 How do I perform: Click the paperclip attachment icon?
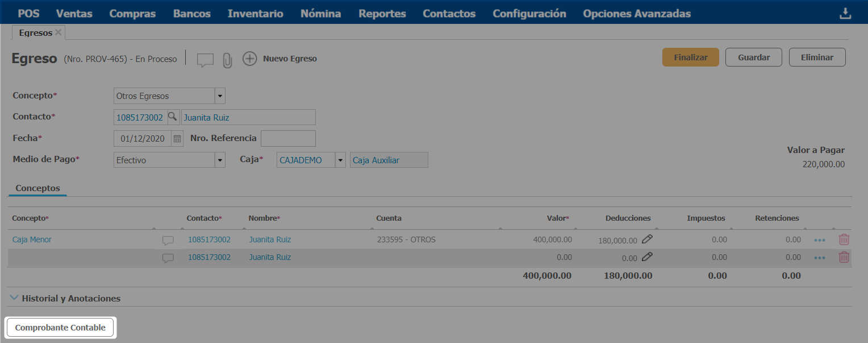(227, 60)
